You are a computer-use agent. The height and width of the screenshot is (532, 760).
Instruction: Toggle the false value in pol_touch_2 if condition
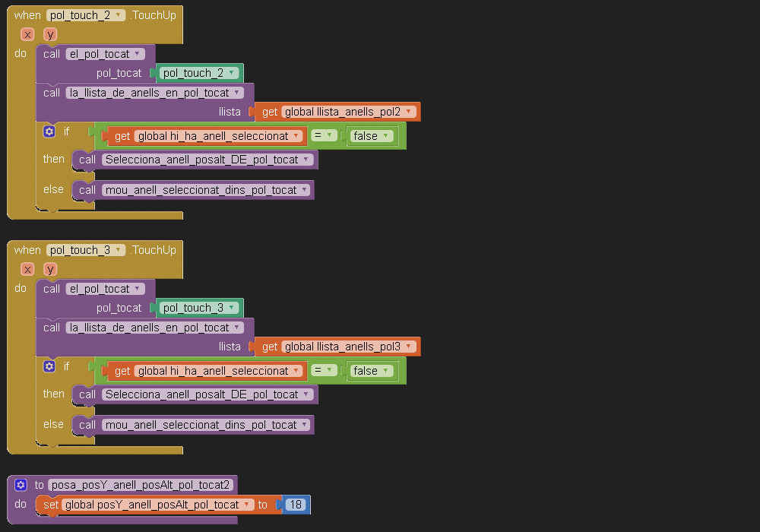point(371,136)
